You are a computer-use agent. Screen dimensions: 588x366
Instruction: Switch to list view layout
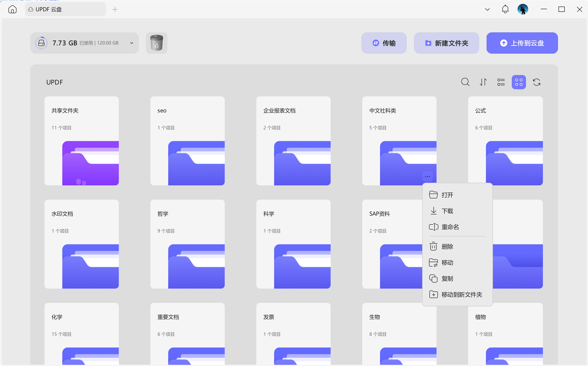(501, 82)
